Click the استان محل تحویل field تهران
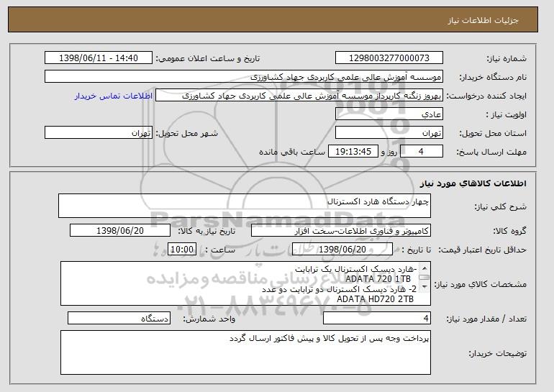This screenshot has width=554, height=392. 389,133
